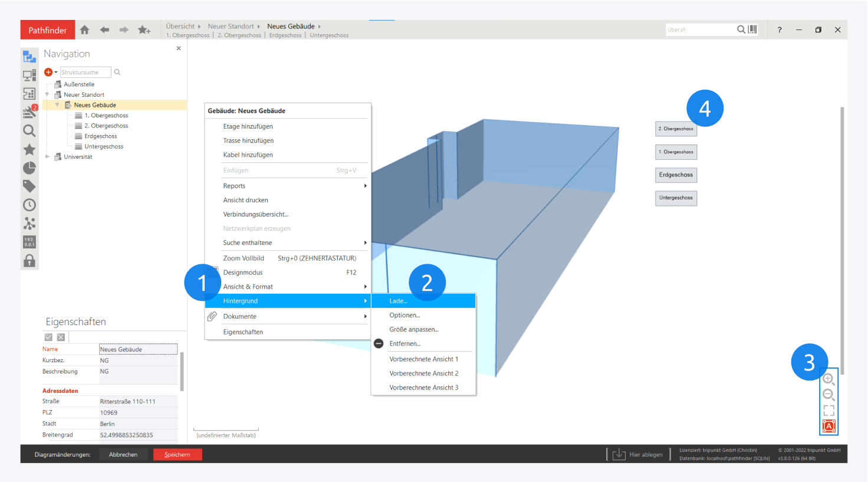This screenshot has width=868, height=482.
Task: Click the Erdgeschoss floor button in diagram
Action: (x=676, y=175)
